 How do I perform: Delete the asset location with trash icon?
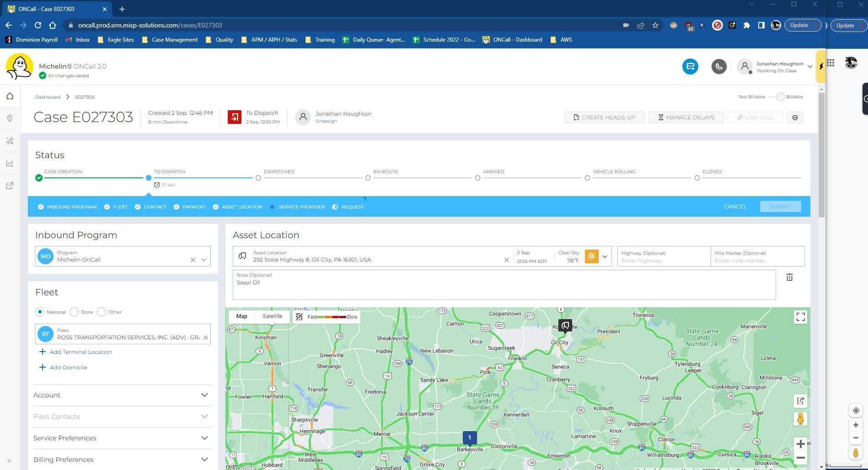[789, 277]
